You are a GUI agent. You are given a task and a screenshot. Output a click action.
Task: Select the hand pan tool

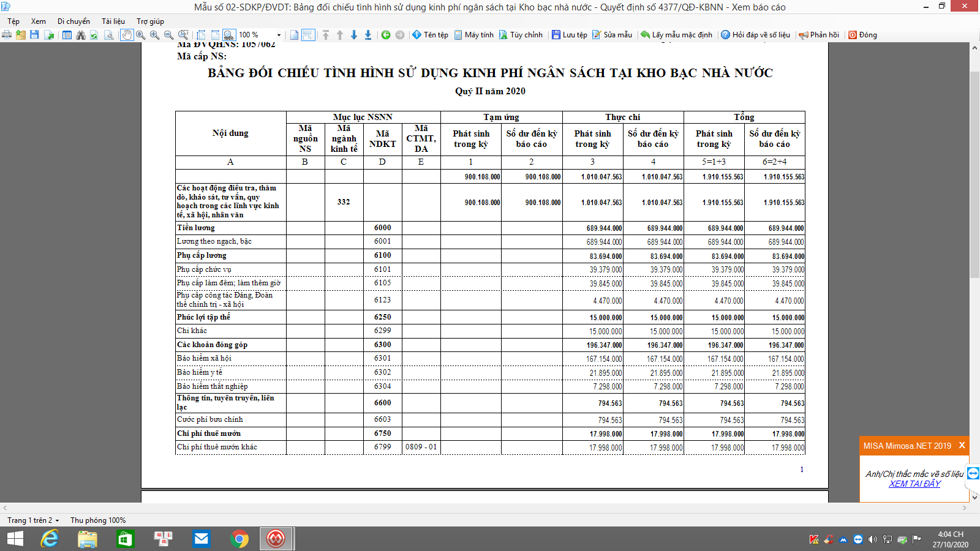pos(127,35)
